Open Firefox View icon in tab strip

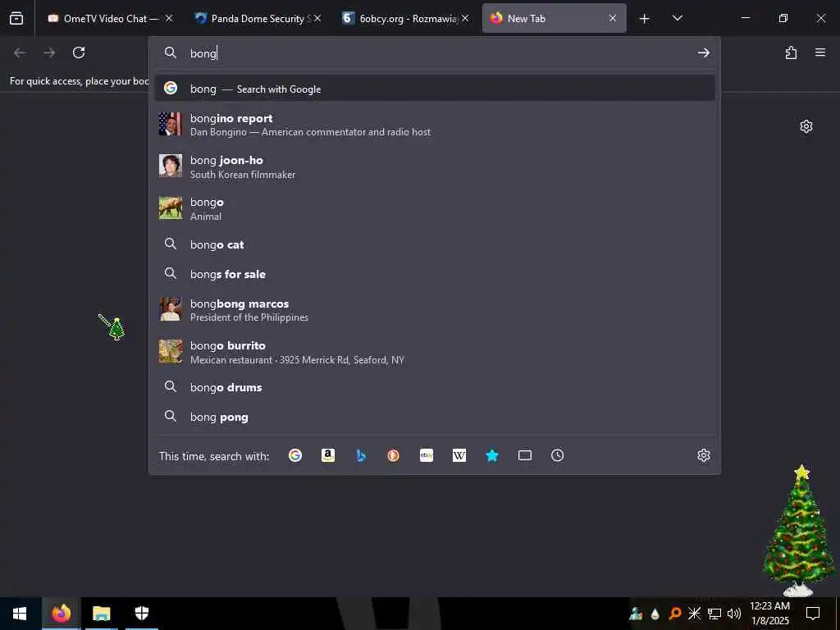click(16, 18)
